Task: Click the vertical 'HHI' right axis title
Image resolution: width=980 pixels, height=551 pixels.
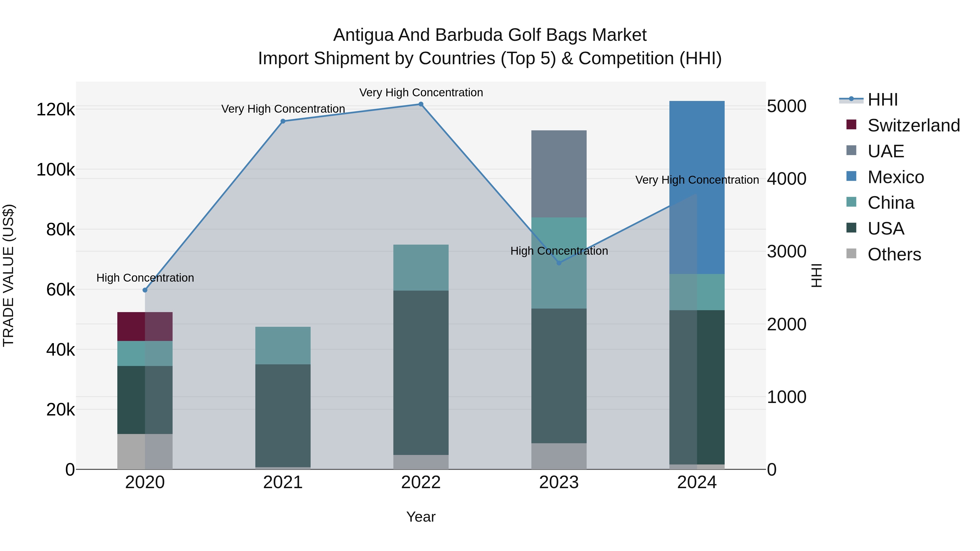Action: click(x=816, y=275)
